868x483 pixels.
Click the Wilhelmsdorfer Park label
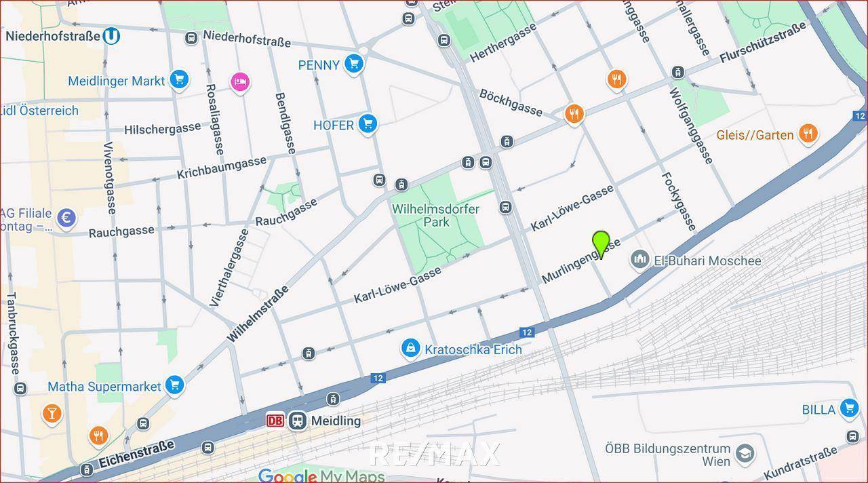pos(435,215)
